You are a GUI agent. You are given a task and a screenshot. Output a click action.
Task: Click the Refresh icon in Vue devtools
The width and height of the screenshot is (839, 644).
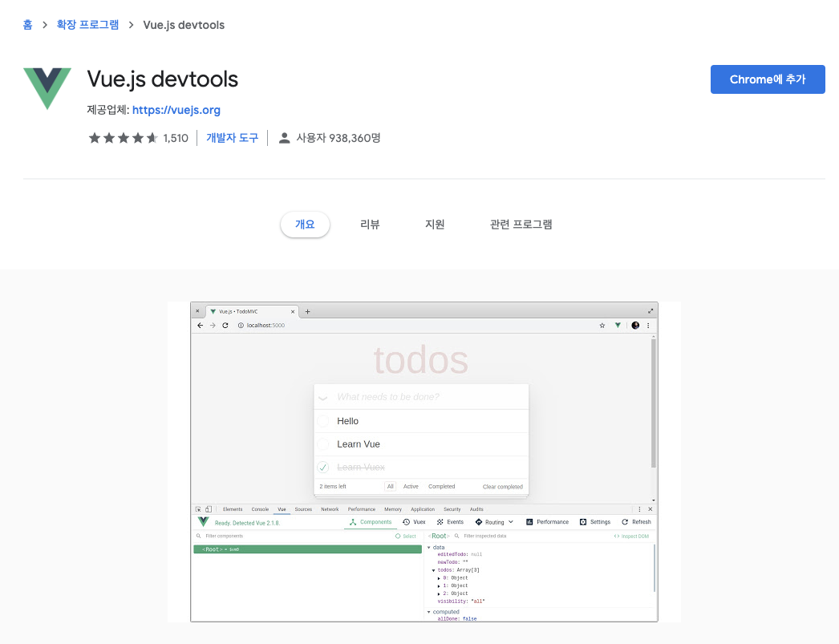[624, 522]
